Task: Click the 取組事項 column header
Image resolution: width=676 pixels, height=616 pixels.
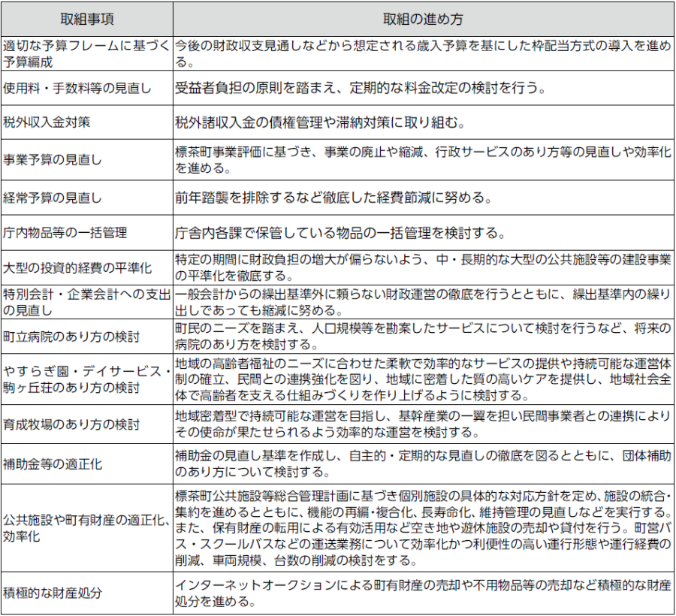Action: pos(86,17)
